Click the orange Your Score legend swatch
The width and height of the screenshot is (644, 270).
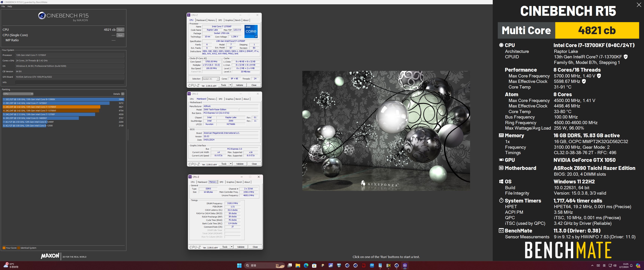pyautogui.click(x=4, y=248)
